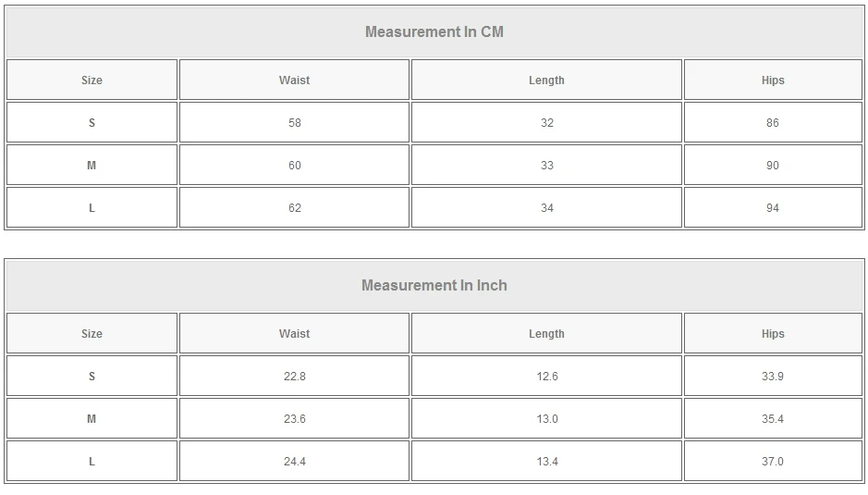
Task: Click the length value 13.0
Action: (x=546, y=419)
